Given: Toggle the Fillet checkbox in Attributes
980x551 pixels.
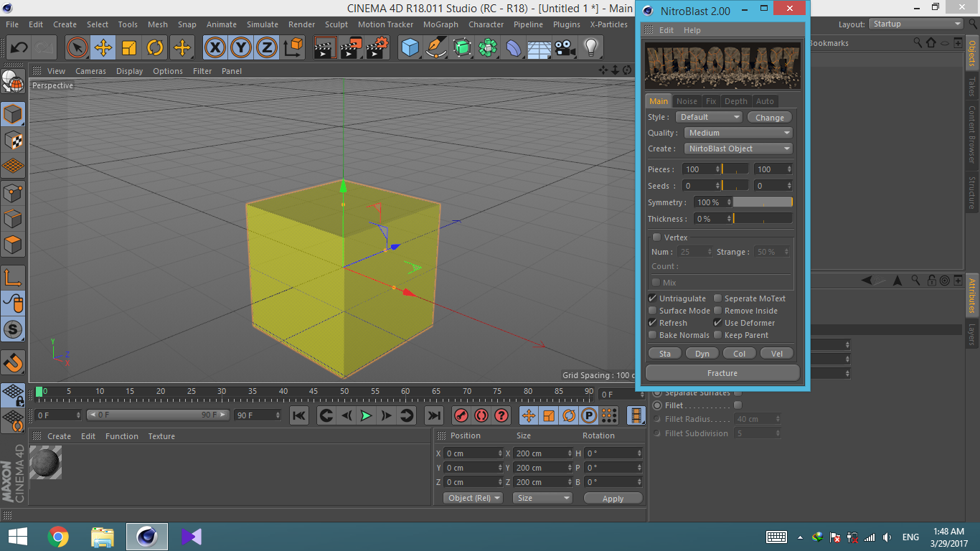Looking at the screenshot, I should coord(738,405).
